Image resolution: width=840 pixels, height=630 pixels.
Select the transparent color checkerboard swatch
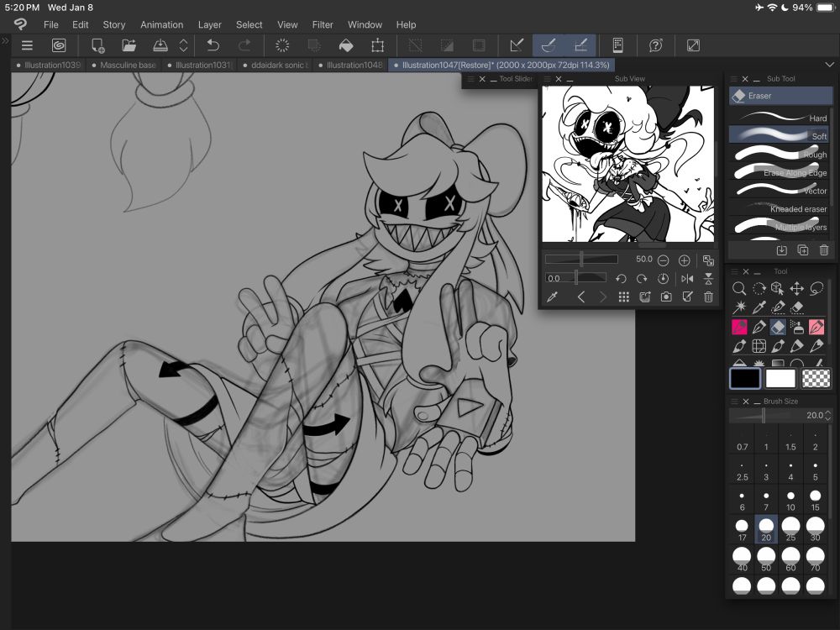[x=816, y=379]
